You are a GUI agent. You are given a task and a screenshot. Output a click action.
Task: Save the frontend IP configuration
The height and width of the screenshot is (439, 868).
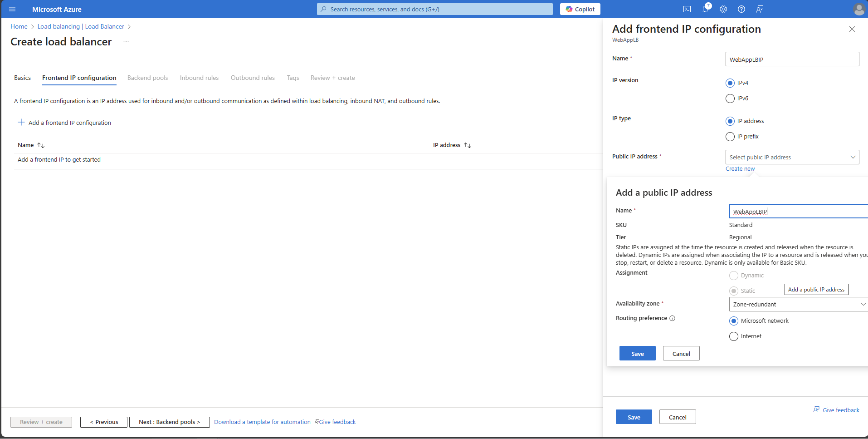point(634,417)
